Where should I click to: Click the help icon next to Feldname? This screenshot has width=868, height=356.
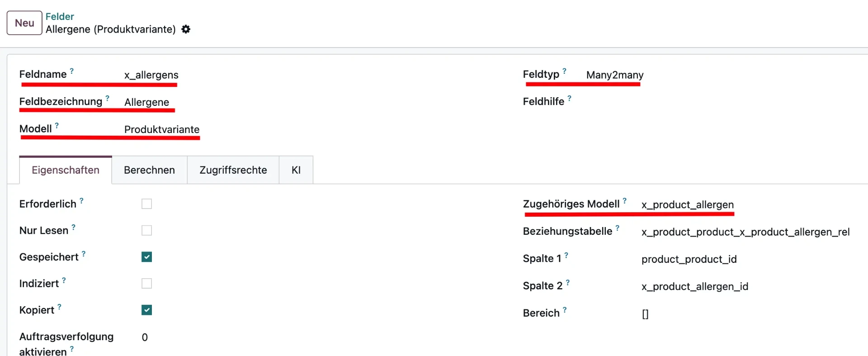click(72, 70)
